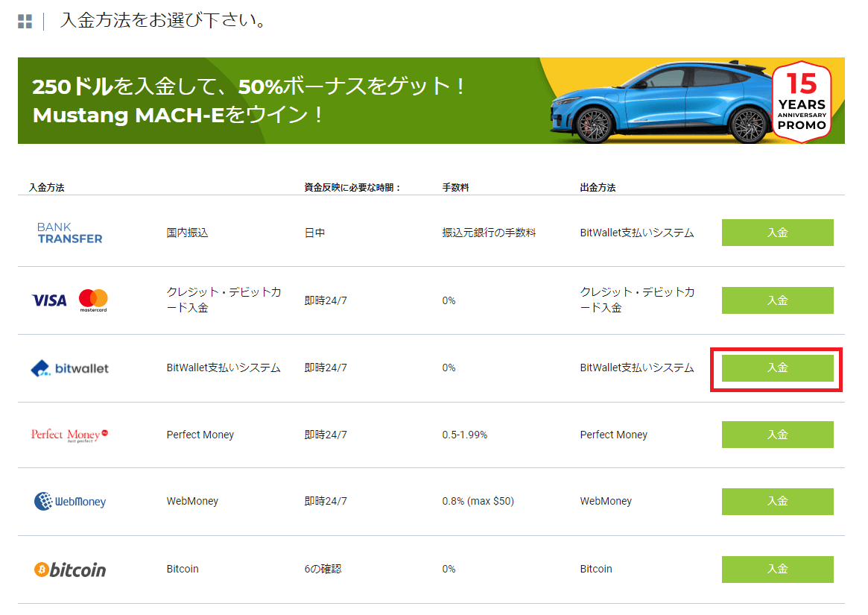Click the page heading 入金方法をお選び下さい
This screenshot has width=868, height=615.
pyautogui.click(x=164, y=21)
